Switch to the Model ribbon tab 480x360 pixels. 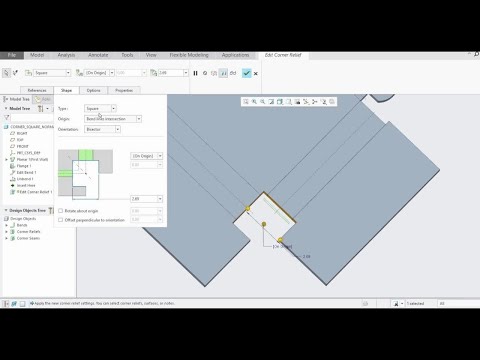[37, 55]
